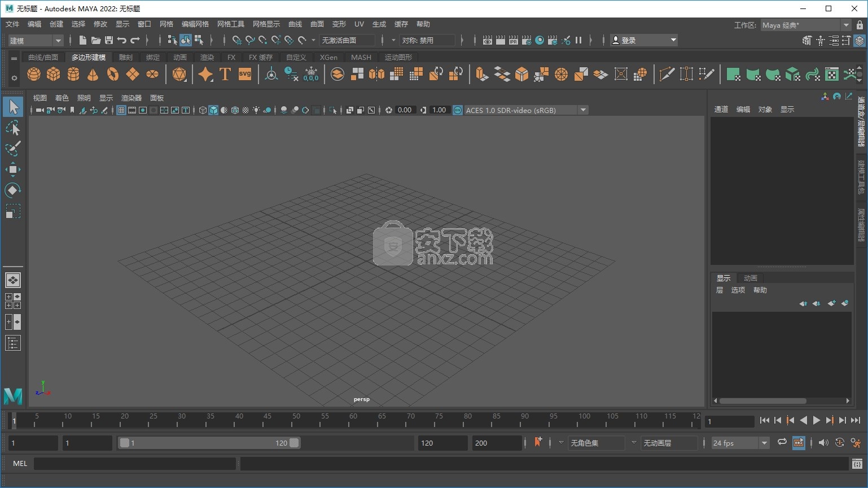868x488 pixels.
Task: Click the current frame input field
Action: click(730, 421)
